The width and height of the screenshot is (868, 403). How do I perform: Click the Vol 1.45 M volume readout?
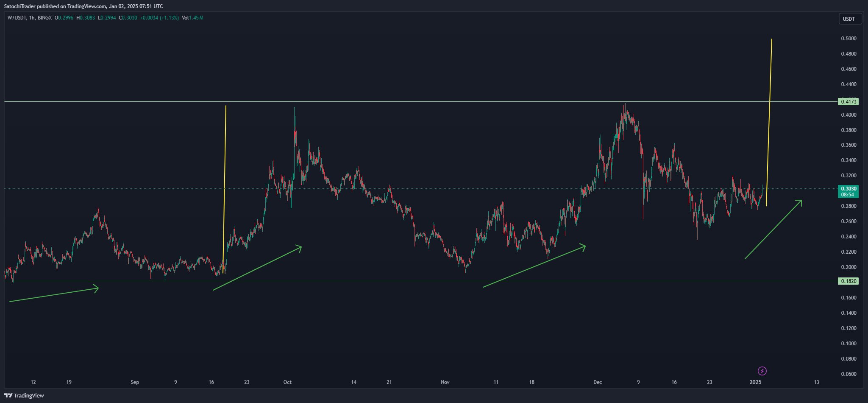(192, 18)
